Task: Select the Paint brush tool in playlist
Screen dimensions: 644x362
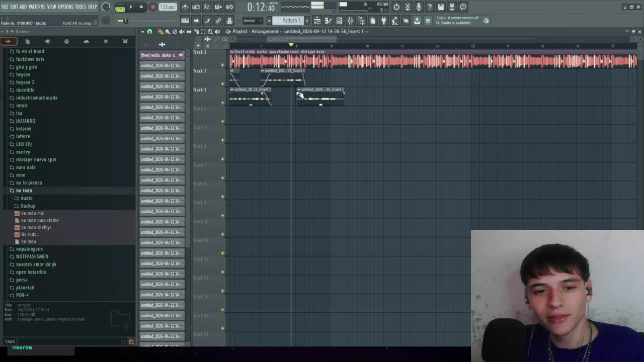Action: coord(168,32)
